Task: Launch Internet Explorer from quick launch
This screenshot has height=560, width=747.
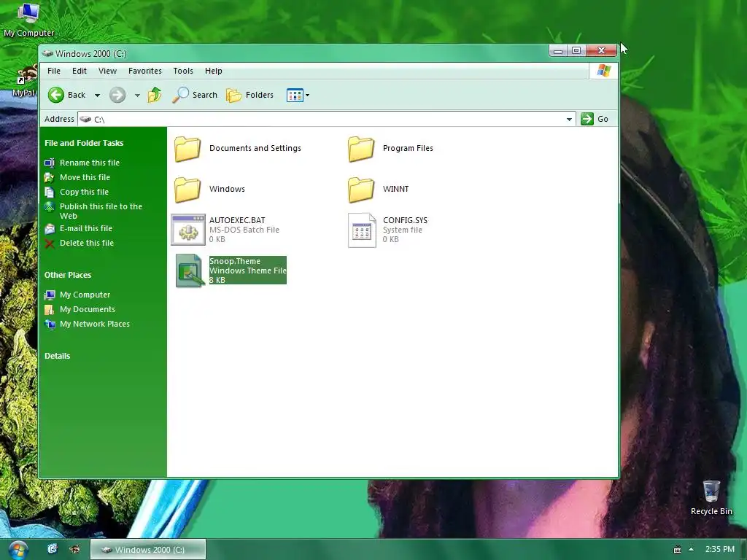Action: pos(53,549)
